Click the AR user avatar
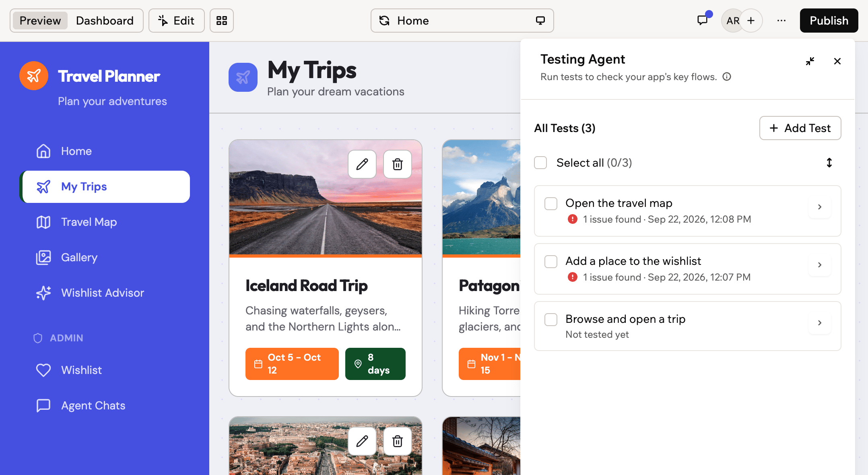Image resolution: width=868 pixels, height=475 pixels. click(x=732, y=21)
